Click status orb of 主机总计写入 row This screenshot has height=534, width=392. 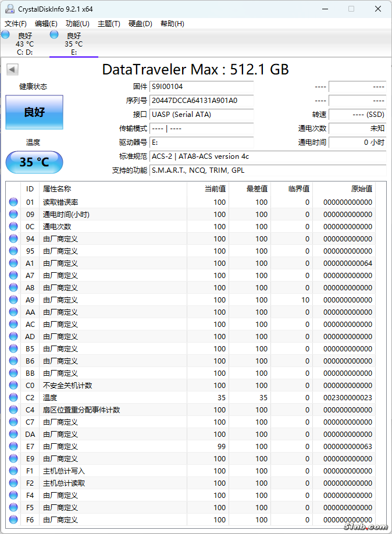click(13, 471)
